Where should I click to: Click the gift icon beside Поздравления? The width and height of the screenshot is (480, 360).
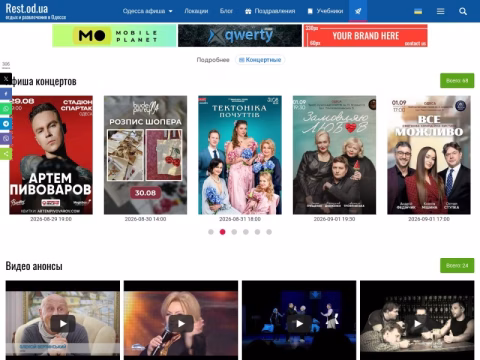click(x=248, y=11)
